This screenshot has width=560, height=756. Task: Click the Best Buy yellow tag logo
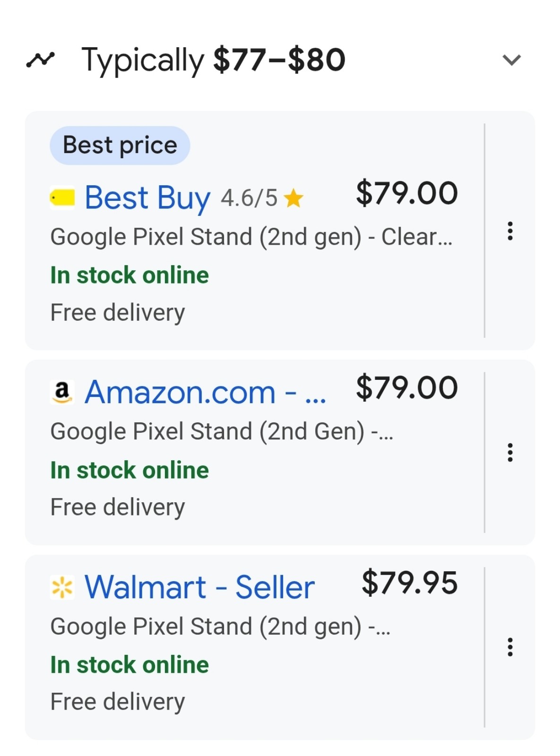click(62, 198)
